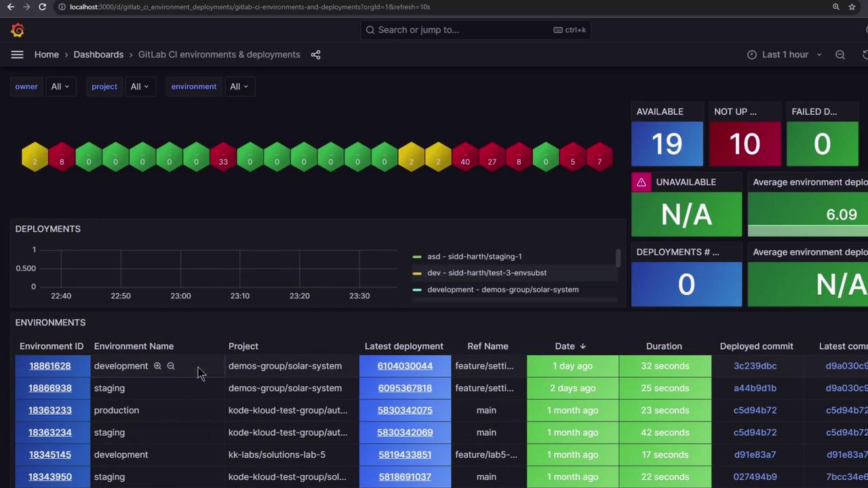Viewport: 868px width, 488px height.
Task: Click the browser forward arrow
Action: 26,7
